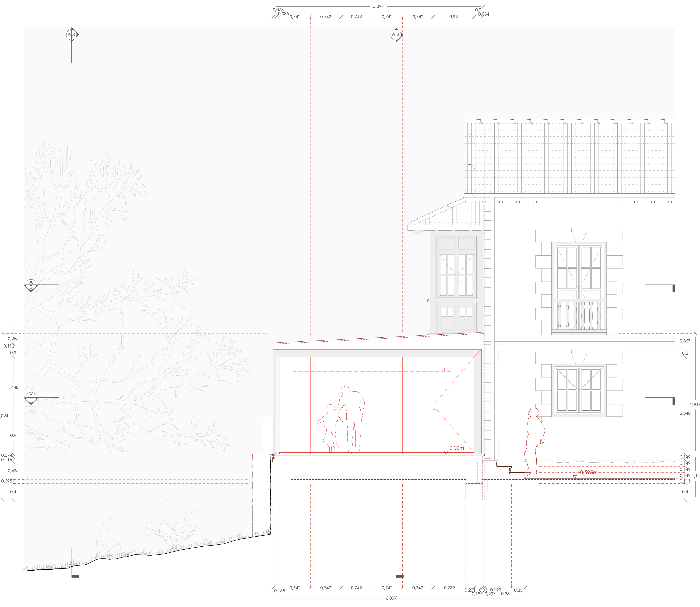
Task: Click the lower floor stone-framed window
Action: point(579,390)
